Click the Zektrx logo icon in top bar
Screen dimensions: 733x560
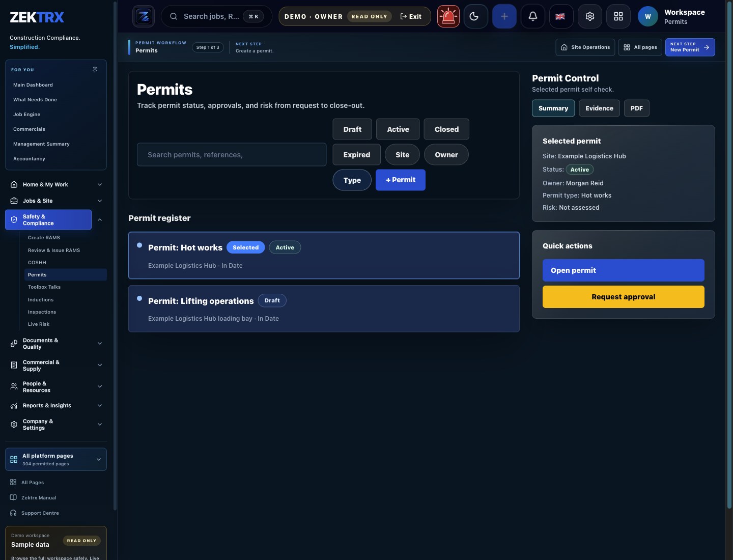coord(144,16)
